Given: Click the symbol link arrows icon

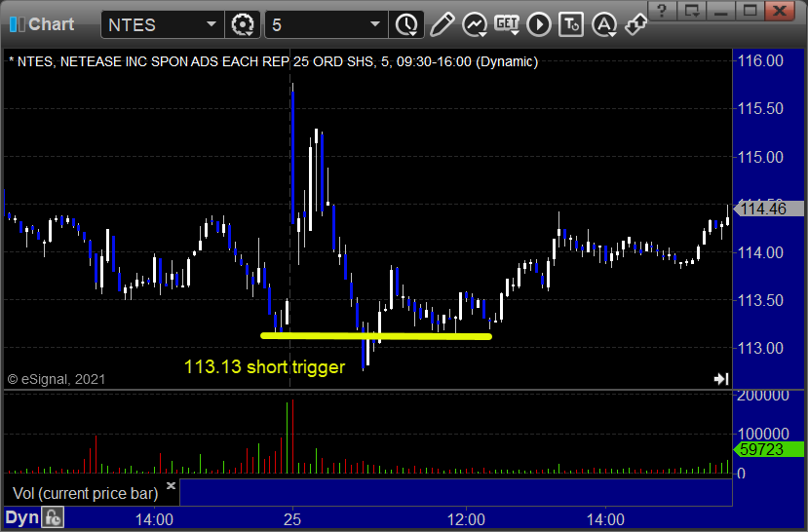Looking at the screenshot, I should [x=635, y=24].
